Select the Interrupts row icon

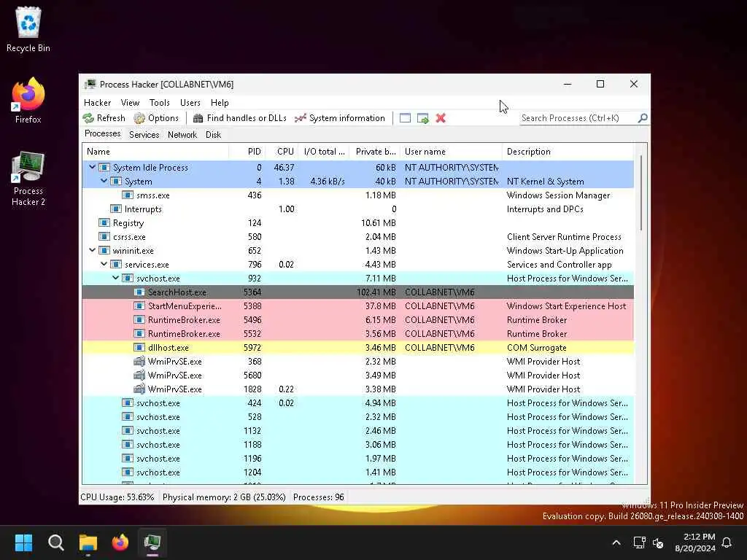[116, 209]
